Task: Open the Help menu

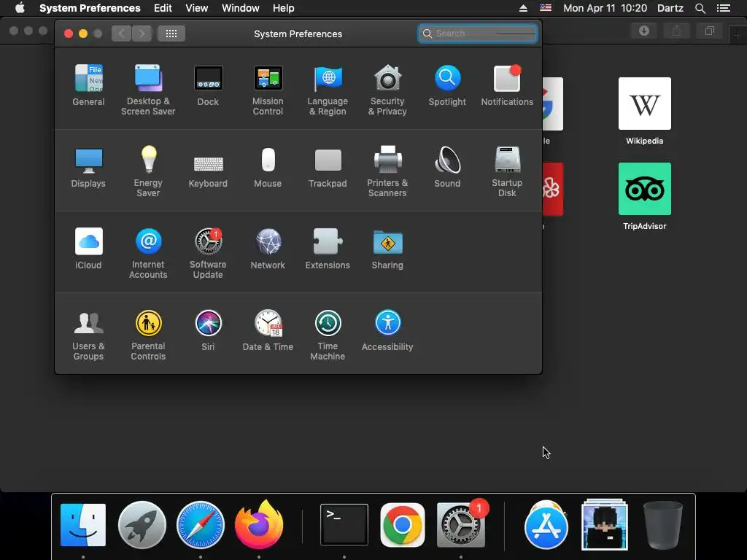Action: point(284,8)
